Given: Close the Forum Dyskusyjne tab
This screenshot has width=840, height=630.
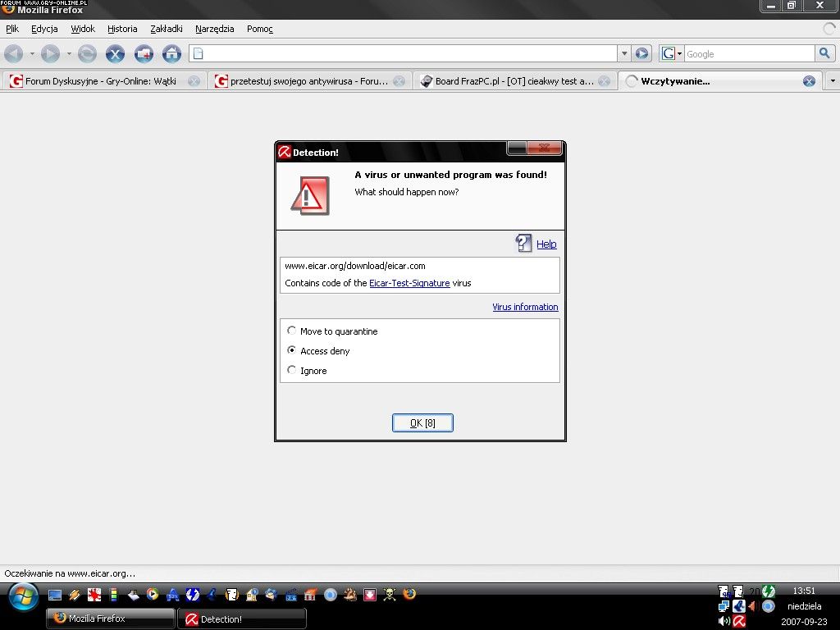Looking at the screenshot, I should pyautogui.click(x=194, y=81).
